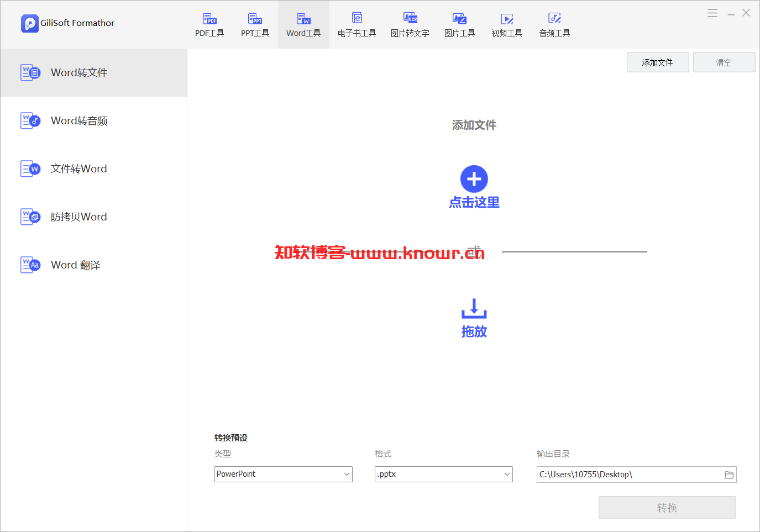Screen dimensions: 760x532
Task: Select Word转音频 in the sidebar
Action: 94,120
